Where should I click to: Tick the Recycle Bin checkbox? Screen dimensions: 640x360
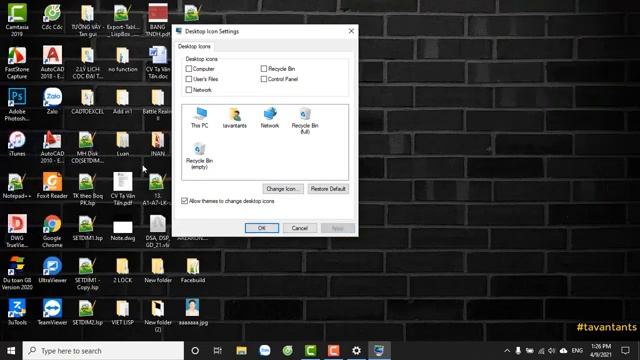click(x=264, y=69)
